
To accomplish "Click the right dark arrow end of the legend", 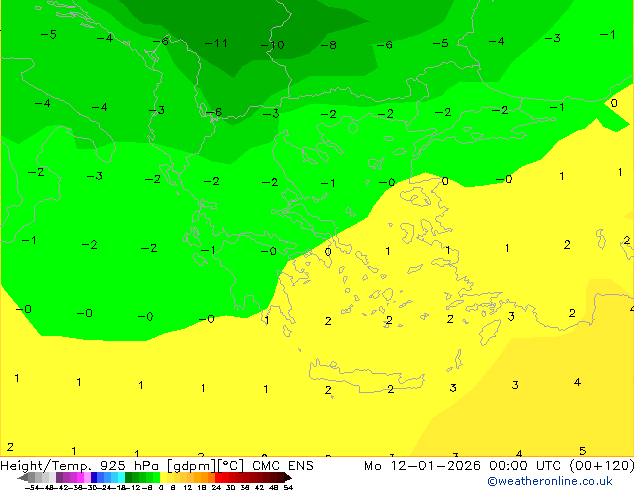I will click(x=287, y=477).
